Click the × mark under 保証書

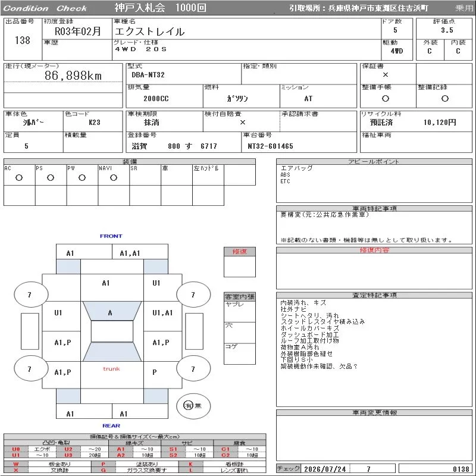pos(385,75)
